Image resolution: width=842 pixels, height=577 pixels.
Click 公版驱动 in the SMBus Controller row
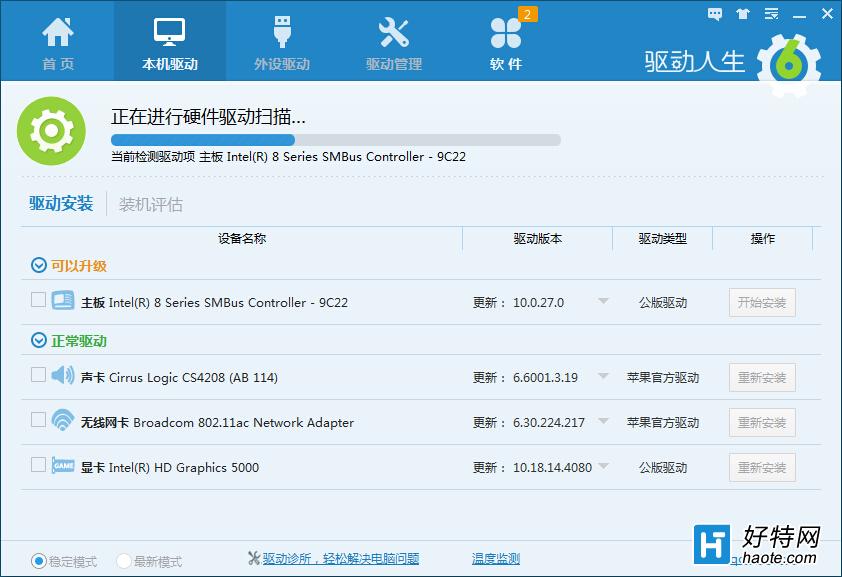tap(663, 303)
